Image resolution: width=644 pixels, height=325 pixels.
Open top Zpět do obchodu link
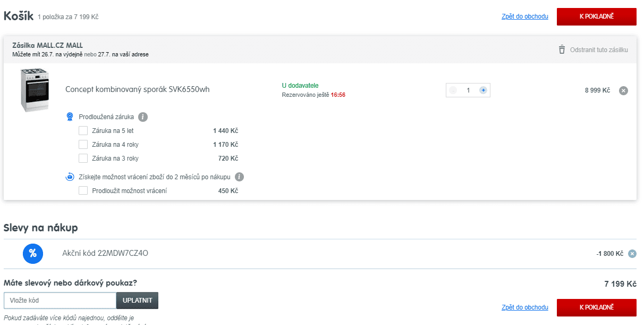point(525,16)
